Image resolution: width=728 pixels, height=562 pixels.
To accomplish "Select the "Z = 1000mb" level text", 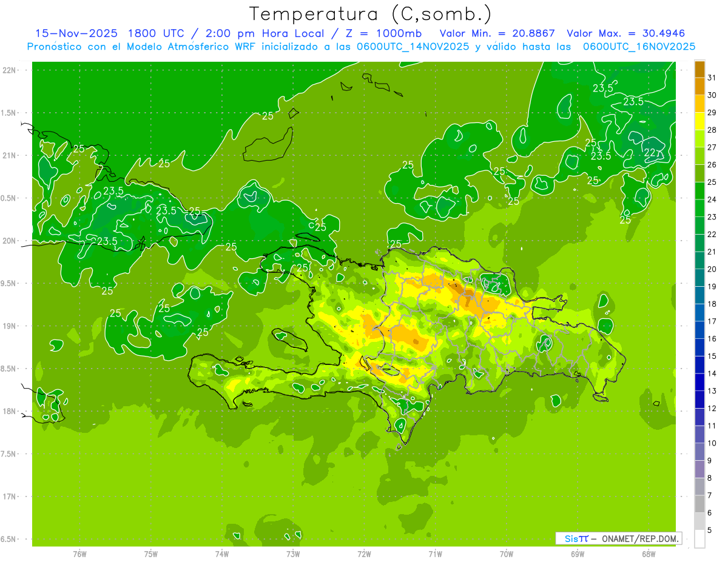I will [x=383, y=33].
